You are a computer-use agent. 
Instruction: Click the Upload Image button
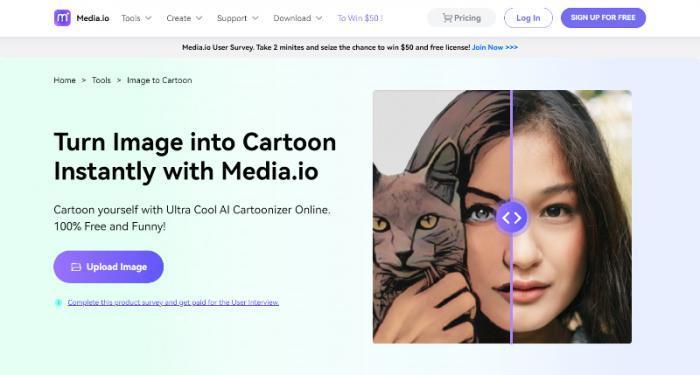[x=108, y=267]
